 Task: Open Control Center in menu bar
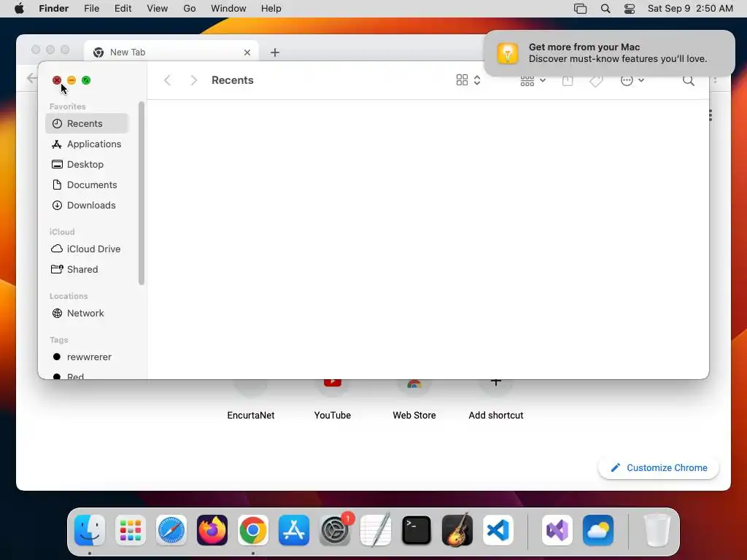(630, 9)
